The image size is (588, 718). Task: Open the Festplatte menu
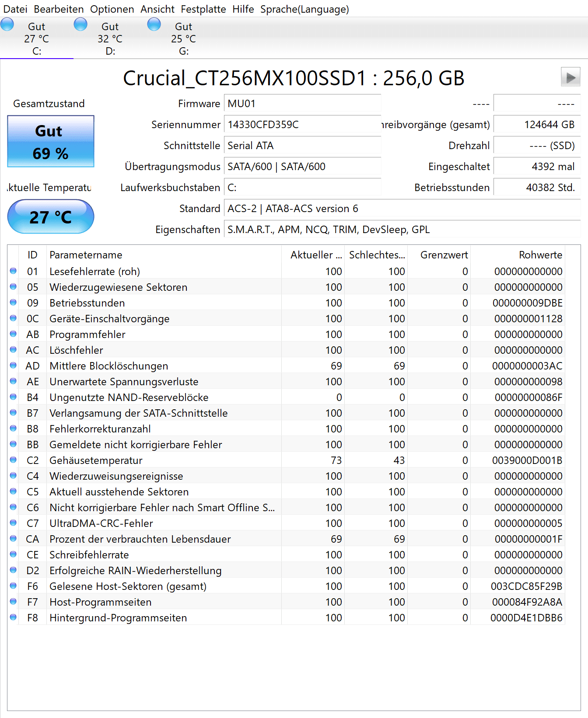[203, 9]
